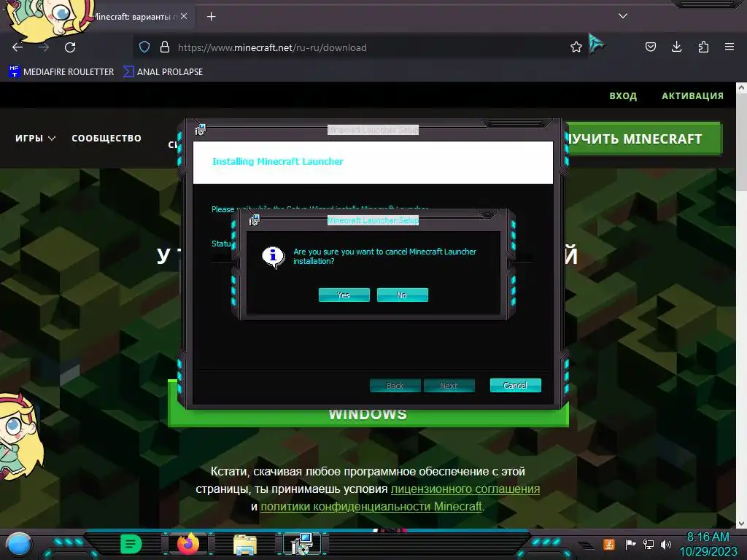Viewport: 747px width, 560px height.
Task: Show hidden tray icons
Action: pyautogui.click(x=586, y=545)
